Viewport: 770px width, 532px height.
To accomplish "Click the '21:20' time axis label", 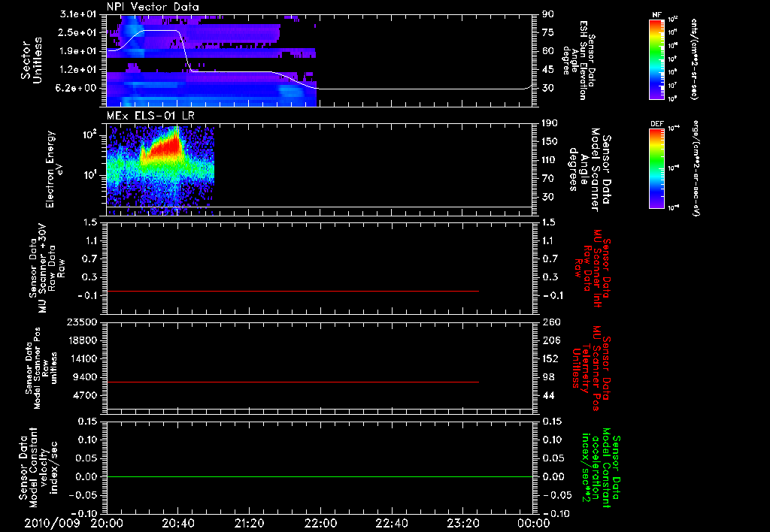I will click(x=249, y=523).
